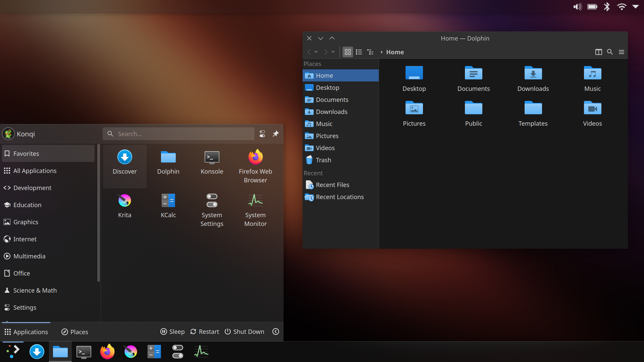Click the battery indicator in the system tray
644x362 pixels.
[592, 7]
